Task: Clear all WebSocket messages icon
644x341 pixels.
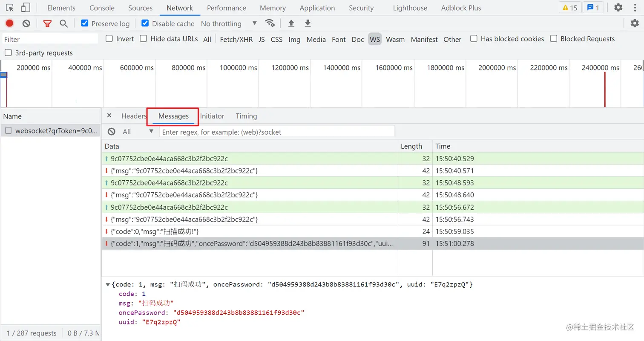Action: (x=112, y=132)
